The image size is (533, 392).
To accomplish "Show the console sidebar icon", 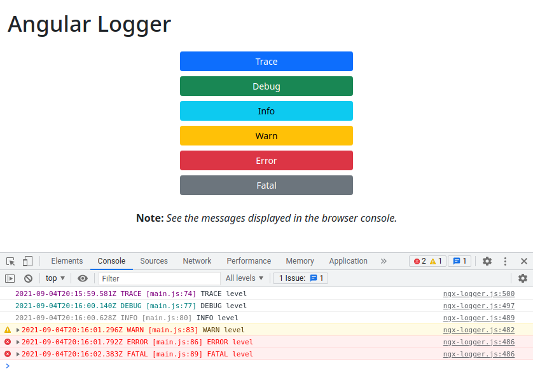I will [10, 278].
